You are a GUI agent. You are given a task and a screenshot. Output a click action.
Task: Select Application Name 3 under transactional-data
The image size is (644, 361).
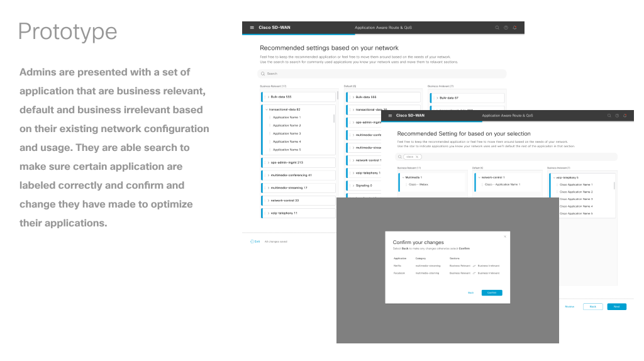[287, 133]
